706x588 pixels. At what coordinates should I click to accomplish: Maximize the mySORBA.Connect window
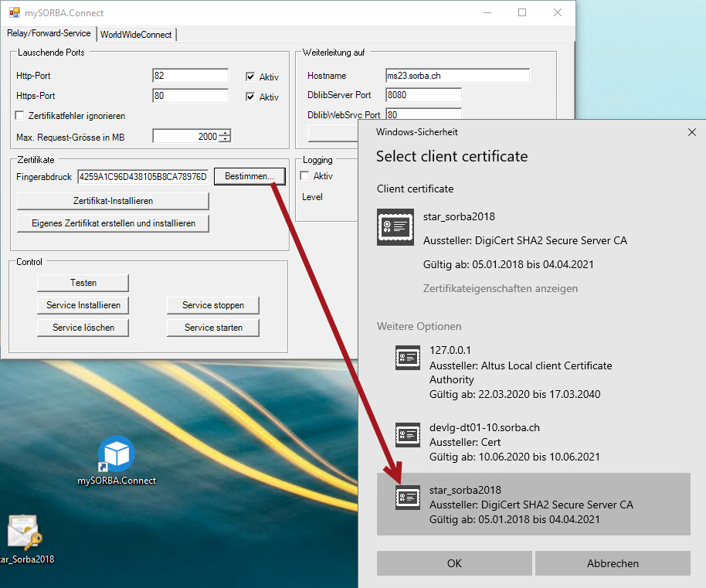click(522, 12)
